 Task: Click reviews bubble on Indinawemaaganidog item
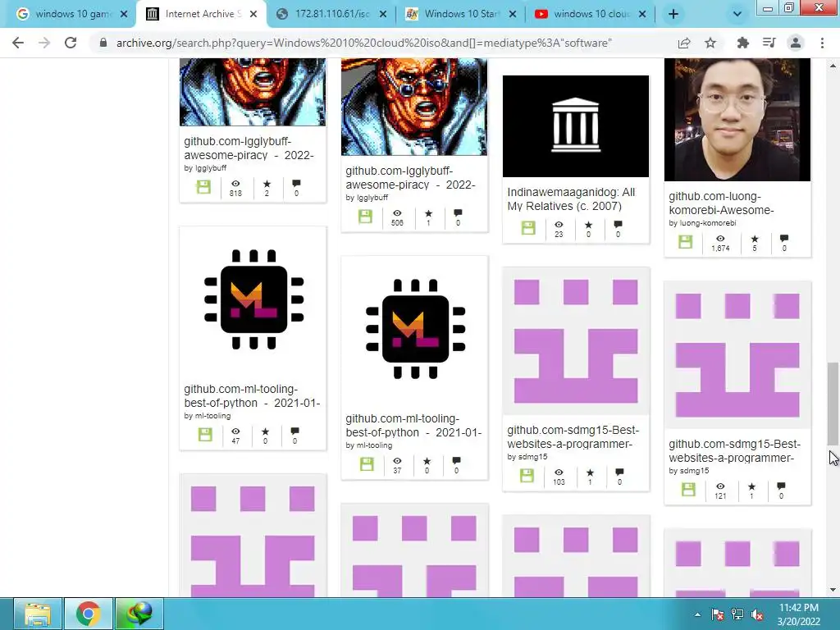(618, 224)
